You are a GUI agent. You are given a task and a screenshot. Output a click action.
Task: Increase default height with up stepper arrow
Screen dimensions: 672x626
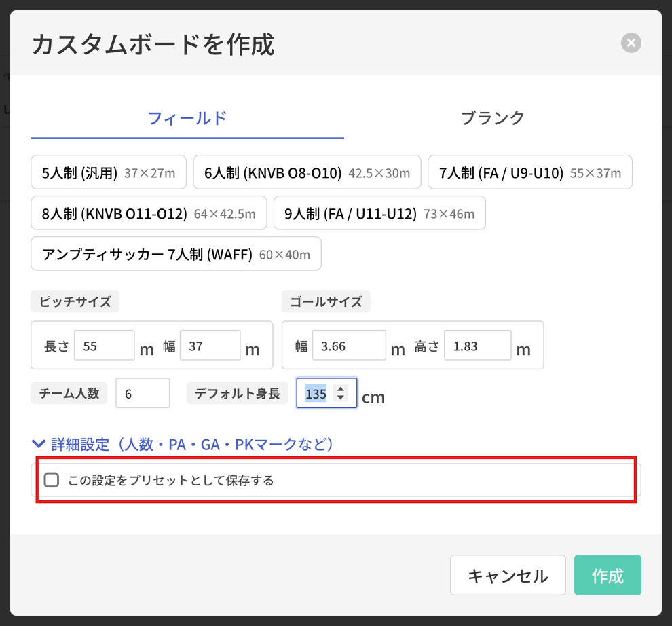pyautogui.click(x=341, y=389)
